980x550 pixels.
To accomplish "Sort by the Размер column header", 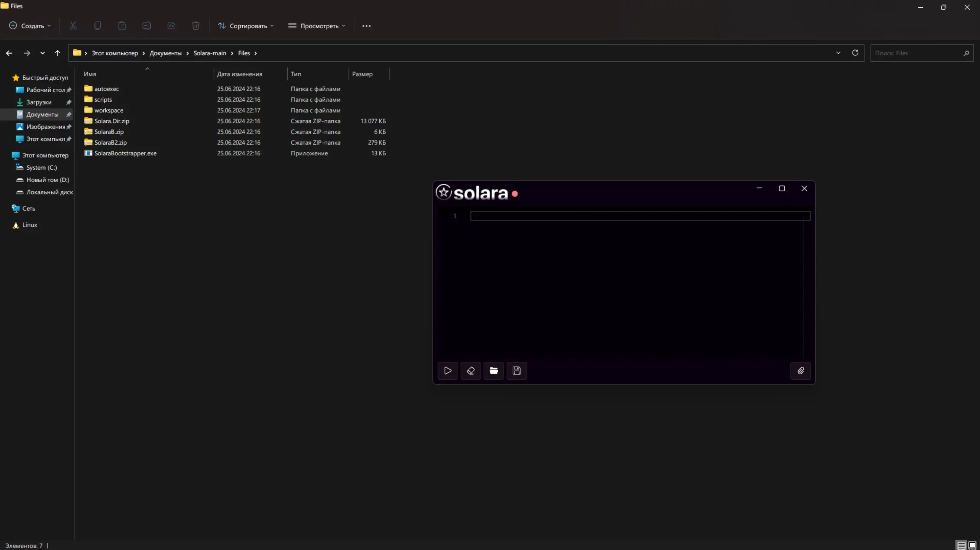I will point(362,74).
